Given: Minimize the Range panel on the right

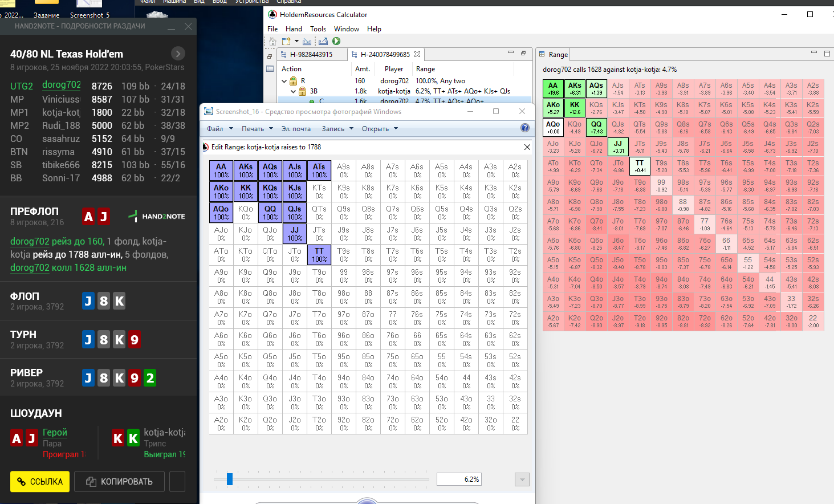Looking at the screenshot, I should coord(814,52).
